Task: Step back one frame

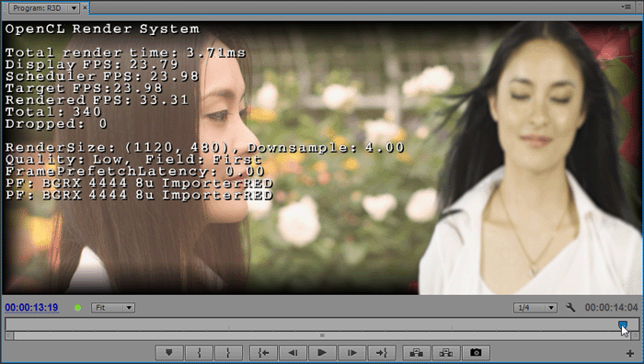Action: 293,352
